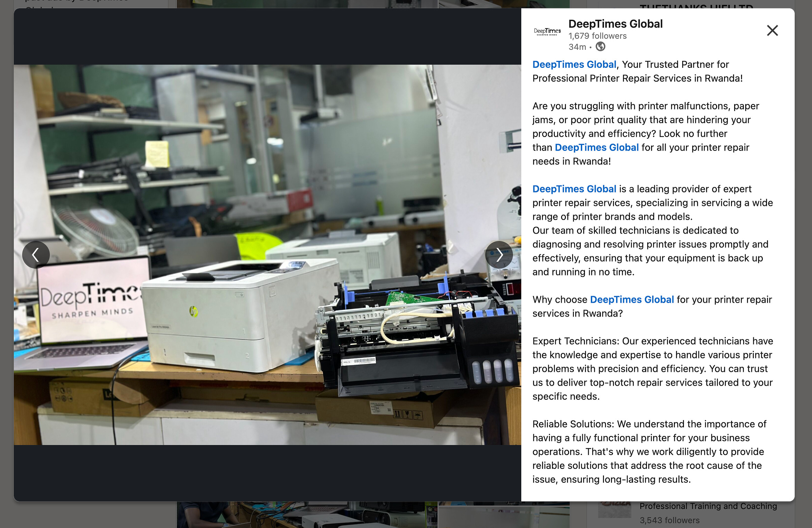Click the left arrow to view previous image

click(36, 254)
